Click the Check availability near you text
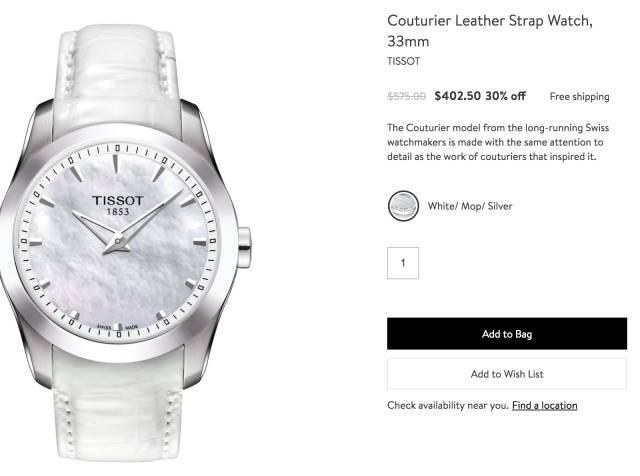Screen dimensions: 640x476 pos(448,405)
